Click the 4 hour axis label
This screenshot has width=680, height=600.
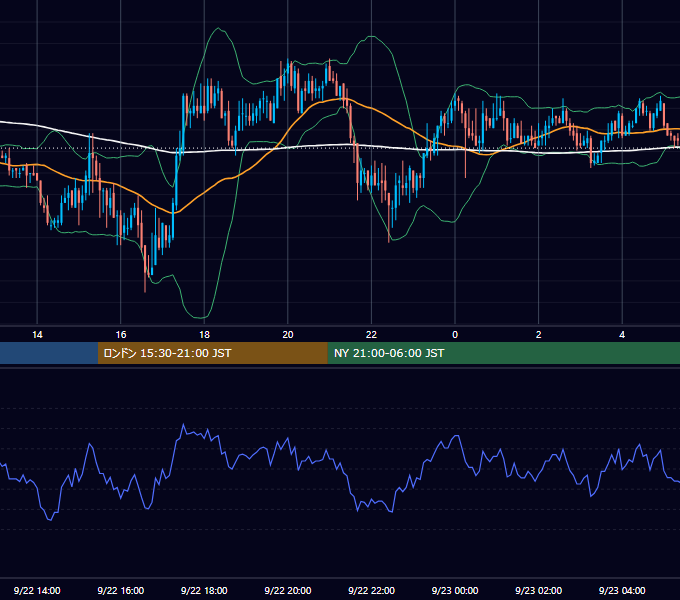click(622, 335)
